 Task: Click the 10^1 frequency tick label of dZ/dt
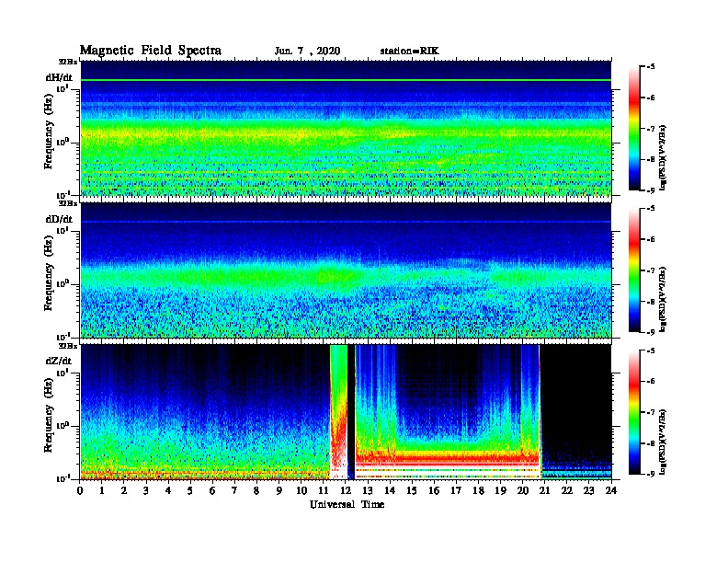(63, 372)
